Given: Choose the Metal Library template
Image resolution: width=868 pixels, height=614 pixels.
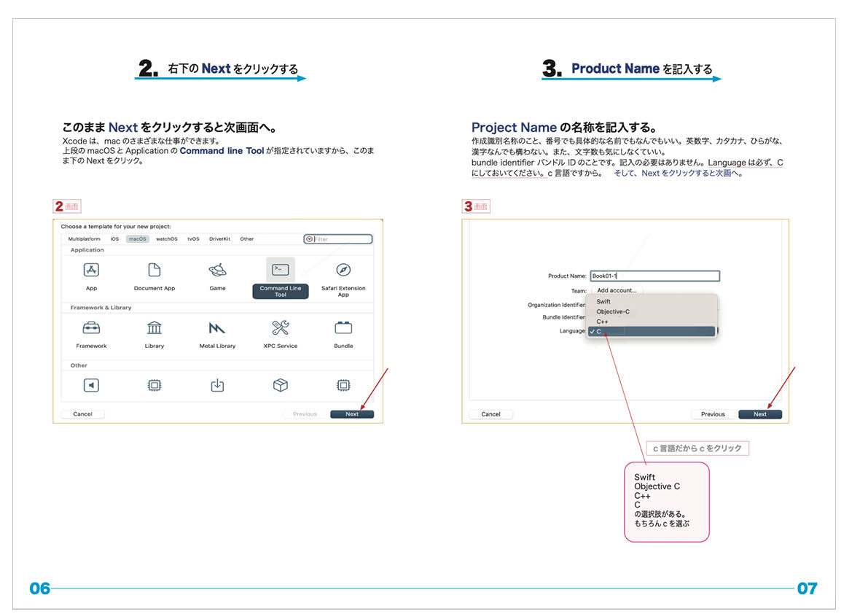Looking at the screenshot, I should pyautogui.click(x=217, y=328).
